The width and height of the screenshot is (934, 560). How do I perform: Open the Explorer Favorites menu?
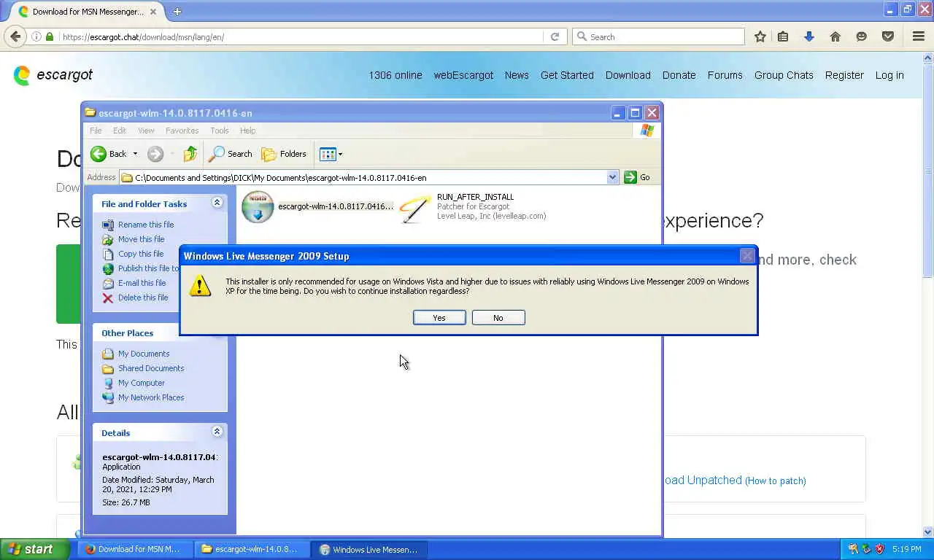pos(182,131)
